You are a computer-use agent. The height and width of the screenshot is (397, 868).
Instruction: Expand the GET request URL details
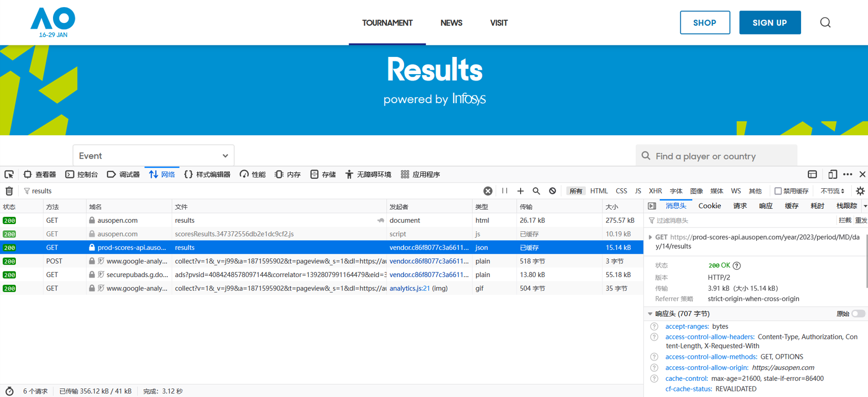coord(650,237)
